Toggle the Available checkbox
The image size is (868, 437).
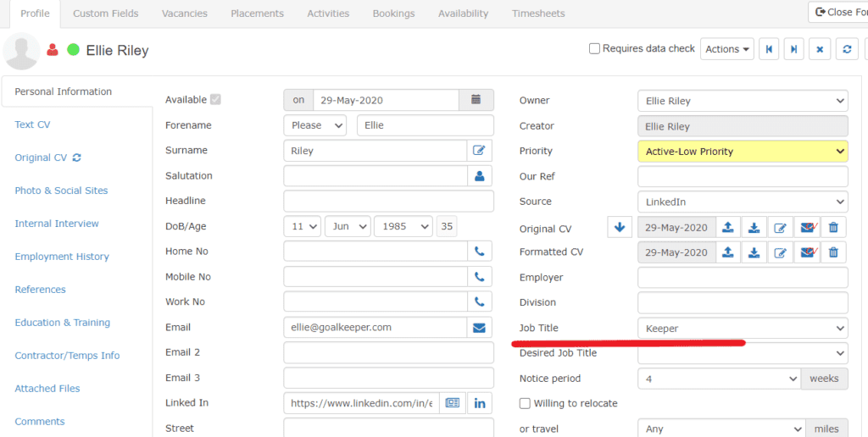215,100
